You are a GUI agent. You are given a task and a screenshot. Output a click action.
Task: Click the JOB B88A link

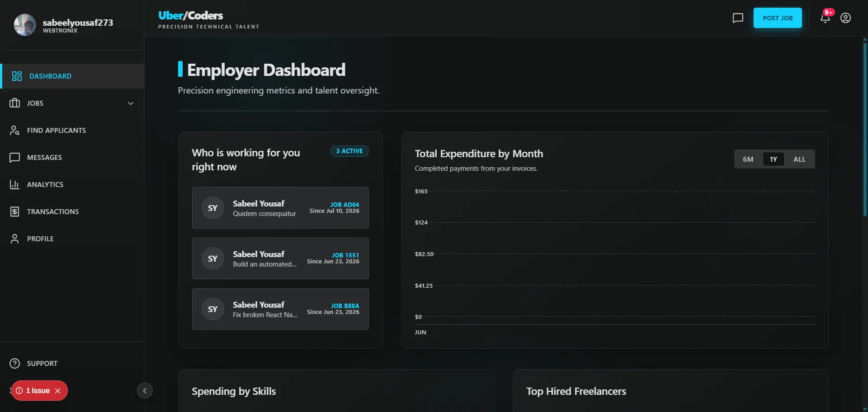click(x=345, y=306)
